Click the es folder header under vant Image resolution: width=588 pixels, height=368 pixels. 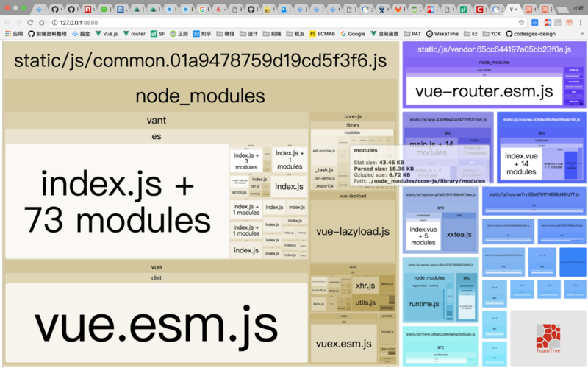point(157,136)
